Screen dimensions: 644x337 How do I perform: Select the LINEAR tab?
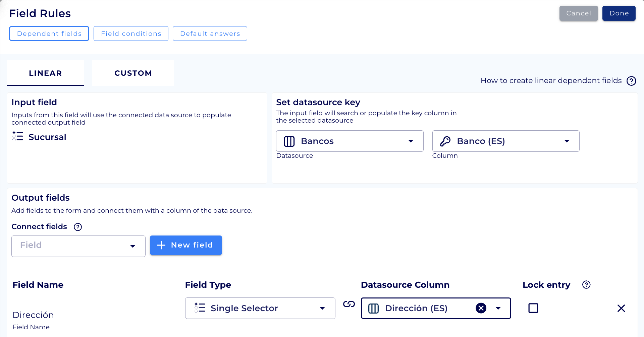tap(45, 73)
